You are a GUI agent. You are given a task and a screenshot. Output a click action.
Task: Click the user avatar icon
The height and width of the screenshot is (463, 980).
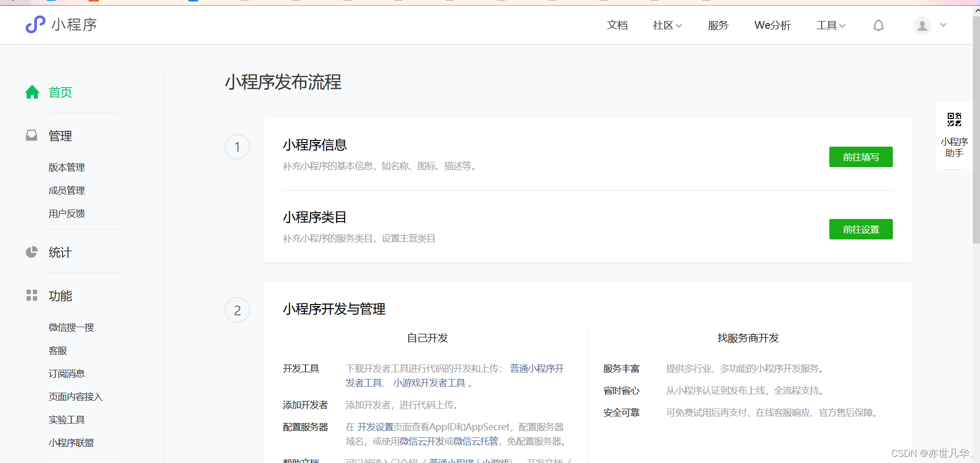tap(922, 25)
